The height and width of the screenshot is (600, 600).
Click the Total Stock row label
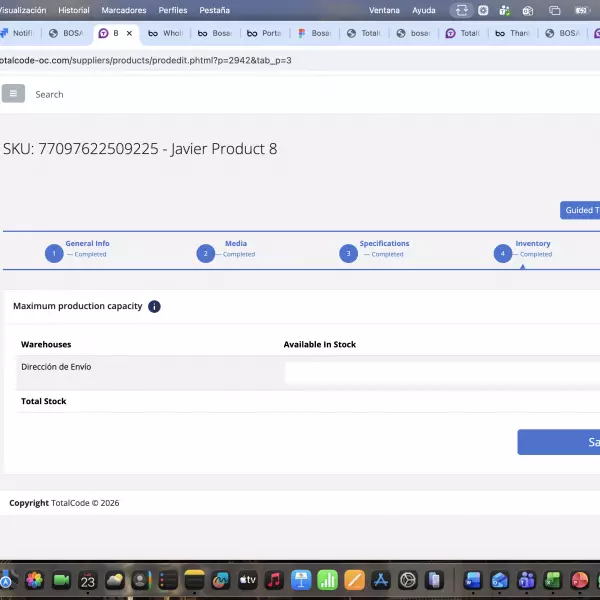coord(44,401)
